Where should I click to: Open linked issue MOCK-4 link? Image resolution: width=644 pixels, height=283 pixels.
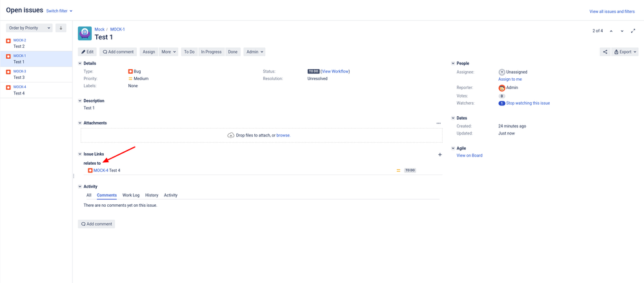(101, 171)
